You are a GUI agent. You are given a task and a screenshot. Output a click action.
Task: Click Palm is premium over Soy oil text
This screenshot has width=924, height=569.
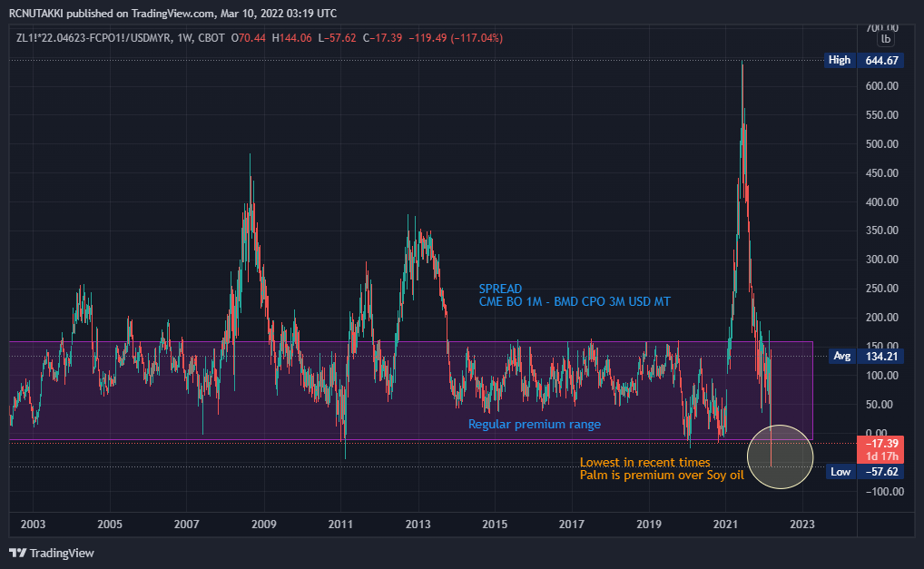(x=662, y=475)
